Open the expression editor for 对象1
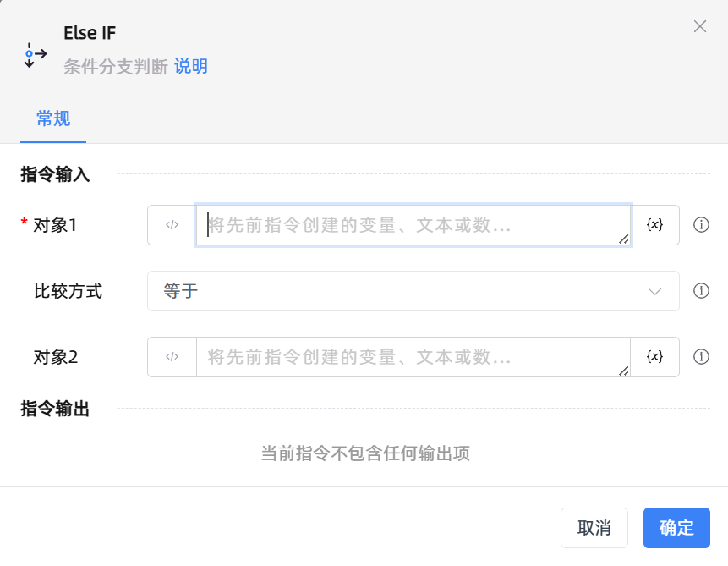The width and height of the screenshot is (728, 566). (x=172, y=224)
